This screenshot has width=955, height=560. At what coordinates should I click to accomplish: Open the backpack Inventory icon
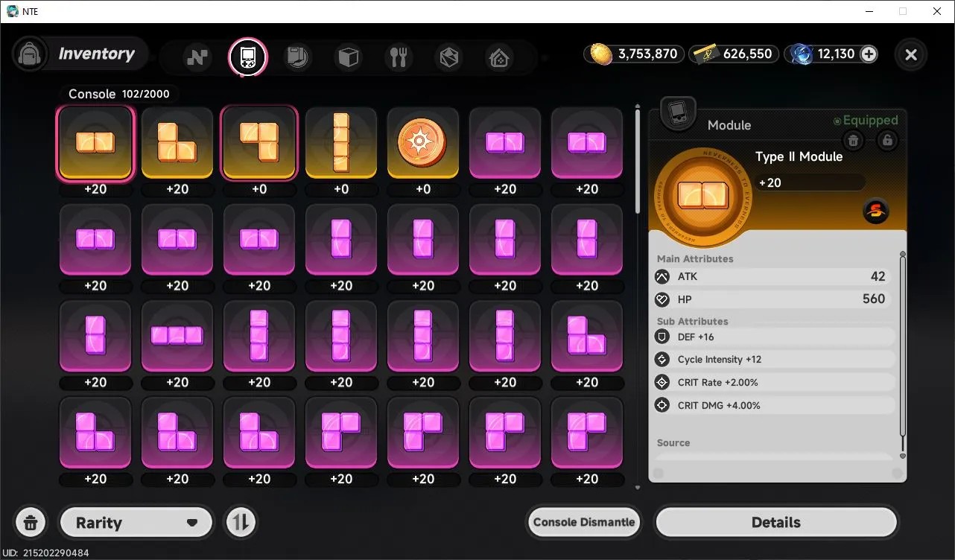tap(31, 54)
